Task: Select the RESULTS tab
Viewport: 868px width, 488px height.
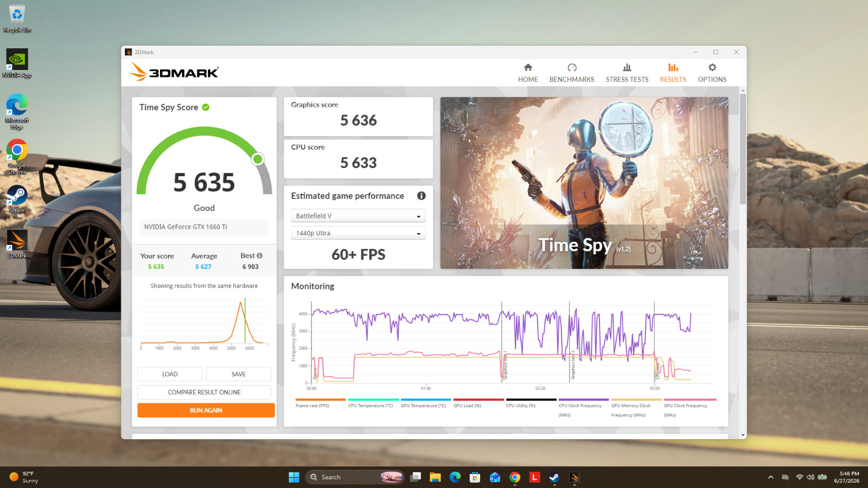Action: coord(673,73)
